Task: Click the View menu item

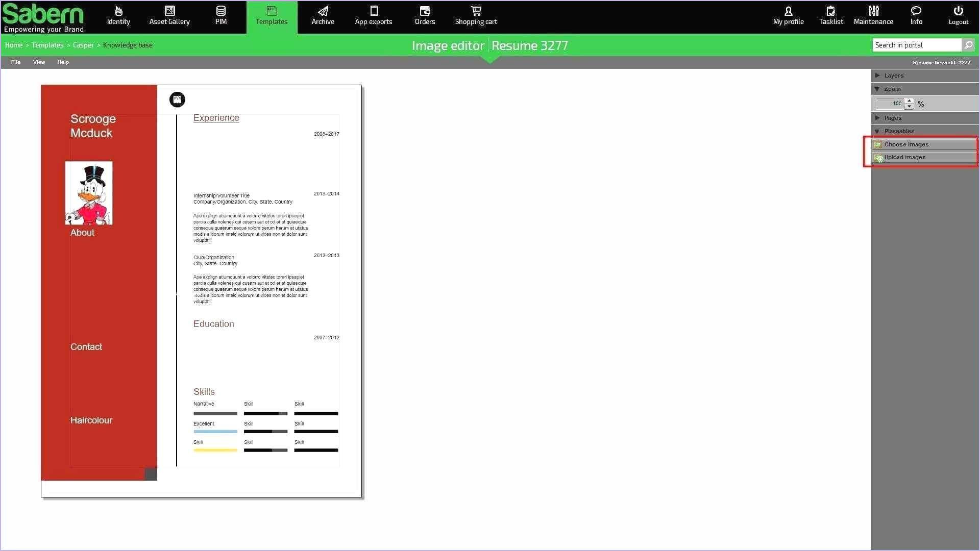Action: tap(39, 62)
